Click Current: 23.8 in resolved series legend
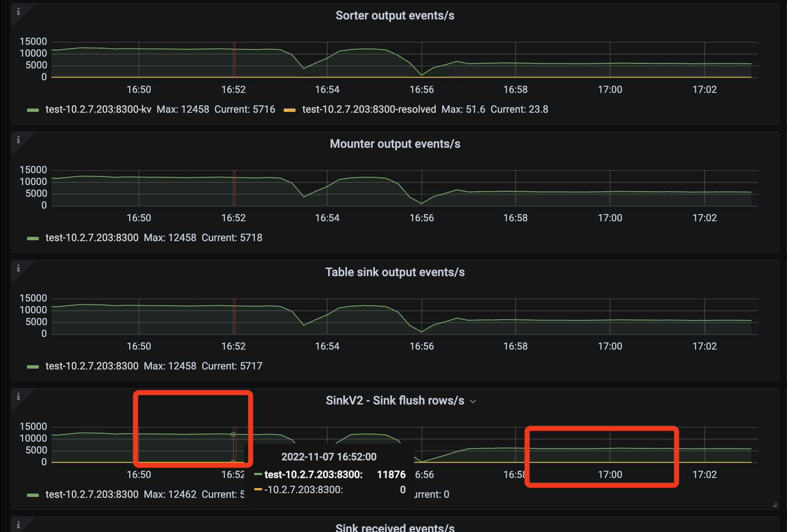 tap(519, 109)
